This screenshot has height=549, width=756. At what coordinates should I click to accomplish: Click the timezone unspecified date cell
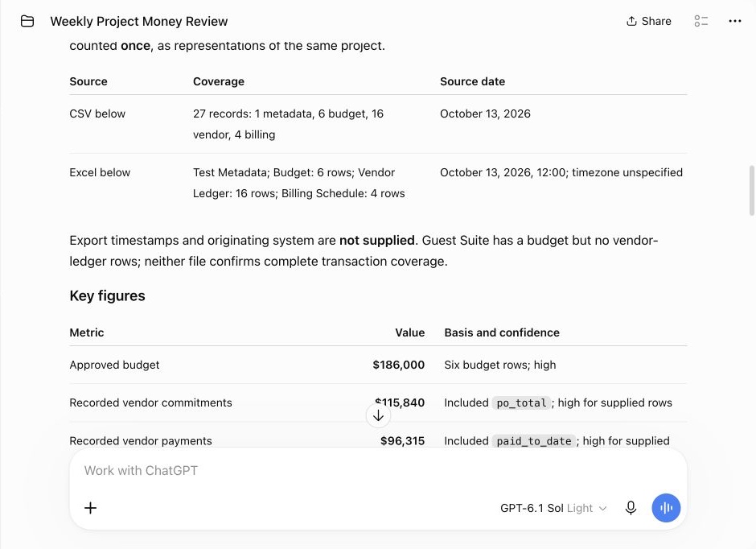pos(561,173)
